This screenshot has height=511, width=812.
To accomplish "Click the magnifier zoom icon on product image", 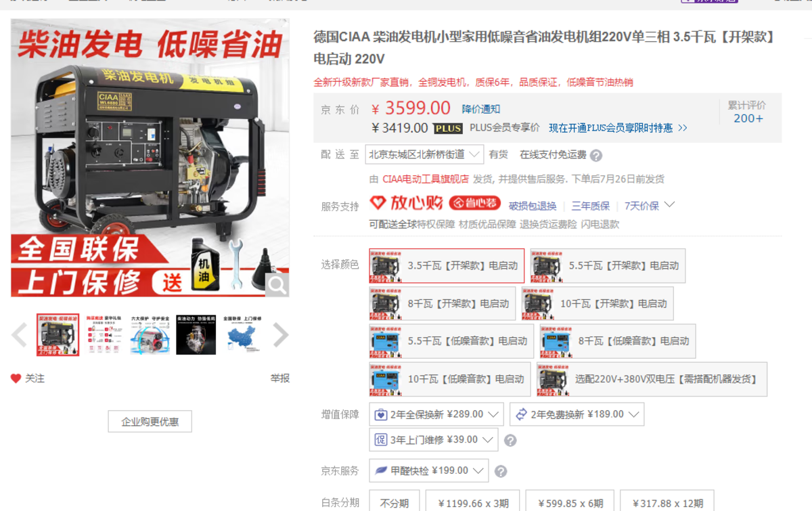I will pyautogui.click(x=277, y=285).
